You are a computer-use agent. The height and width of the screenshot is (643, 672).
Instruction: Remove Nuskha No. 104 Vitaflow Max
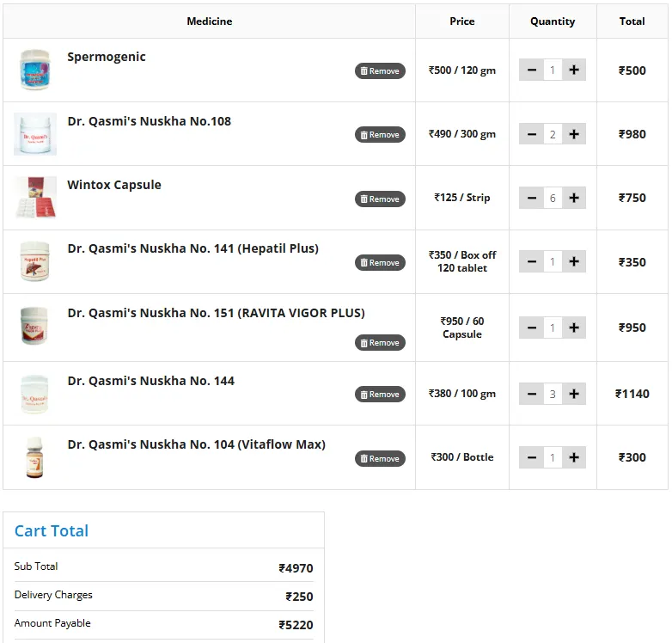click(380, 458)
